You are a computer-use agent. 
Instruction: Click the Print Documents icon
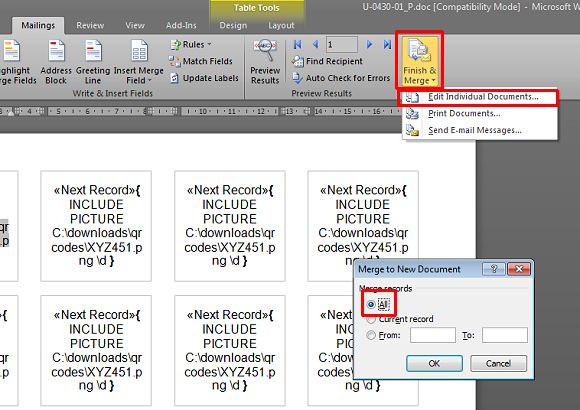coord(412,114)
